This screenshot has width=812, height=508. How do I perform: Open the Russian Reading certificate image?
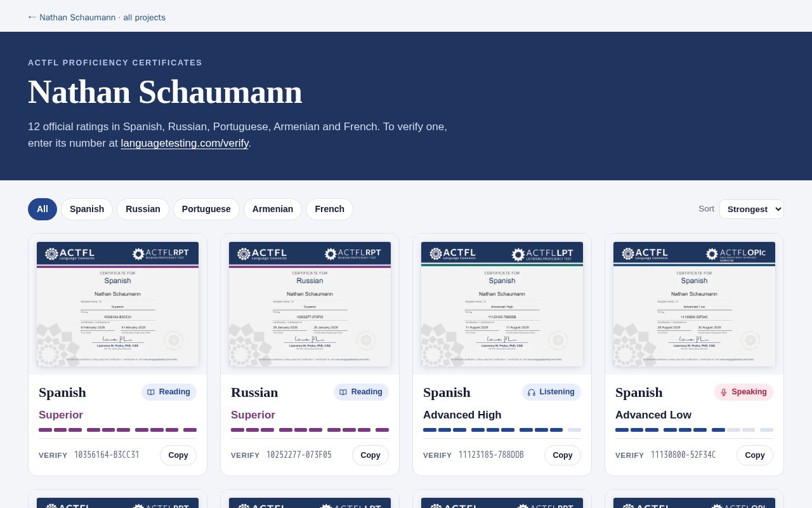point(310,304)
